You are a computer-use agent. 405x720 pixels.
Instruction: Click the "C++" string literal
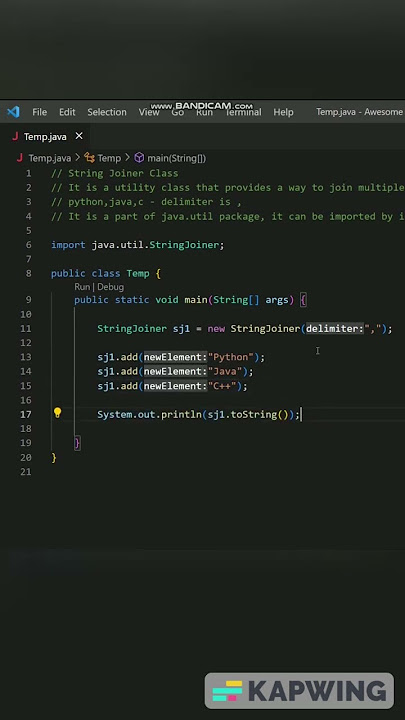pos(222,386)
